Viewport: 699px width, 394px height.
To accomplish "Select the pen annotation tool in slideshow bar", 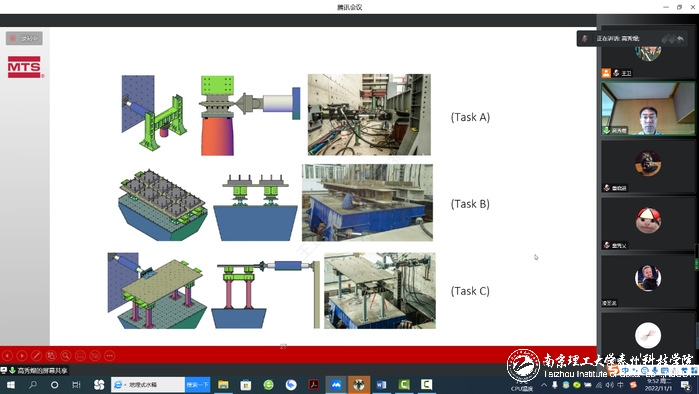I will tap(37, 356).
